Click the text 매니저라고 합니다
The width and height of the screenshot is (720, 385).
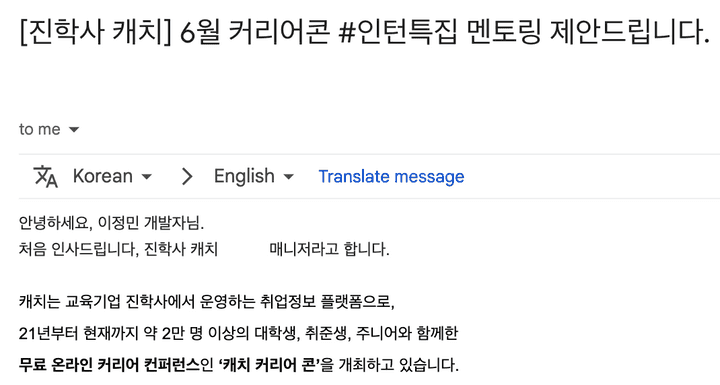click(329, 249)
